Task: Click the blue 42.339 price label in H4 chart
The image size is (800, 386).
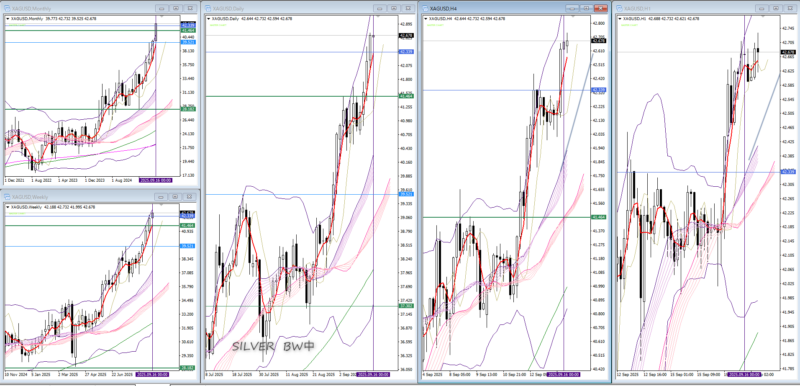Action: 598,90
